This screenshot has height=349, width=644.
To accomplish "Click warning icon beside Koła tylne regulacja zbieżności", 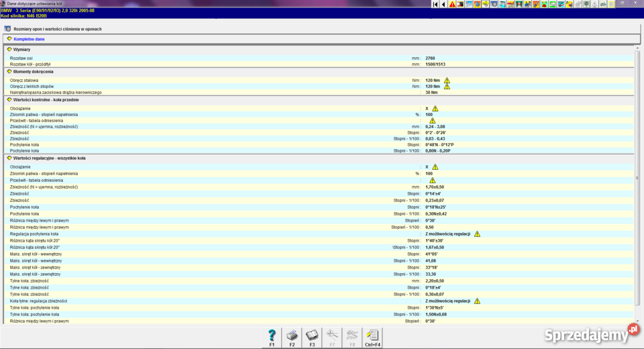I will (477, 301).
